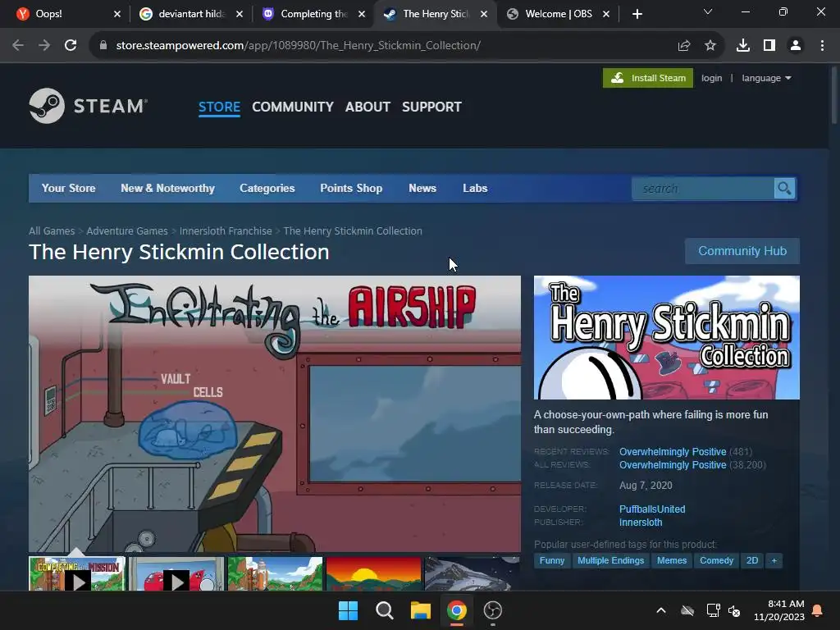Open File Explorer from taskbar

coord(421,610)
